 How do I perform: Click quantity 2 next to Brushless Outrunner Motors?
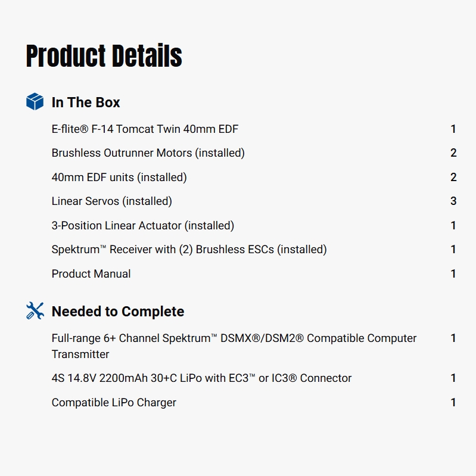pos(453,153)
